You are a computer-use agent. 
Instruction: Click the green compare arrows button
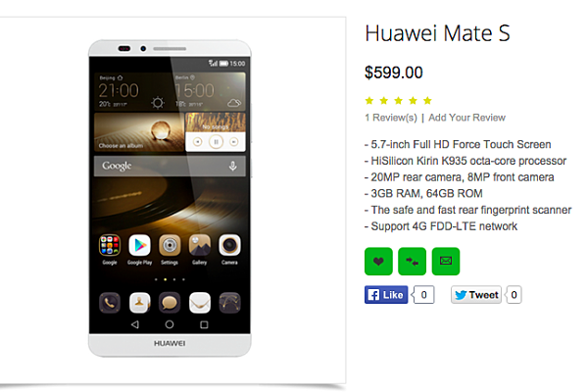click(x=413, y=261)
